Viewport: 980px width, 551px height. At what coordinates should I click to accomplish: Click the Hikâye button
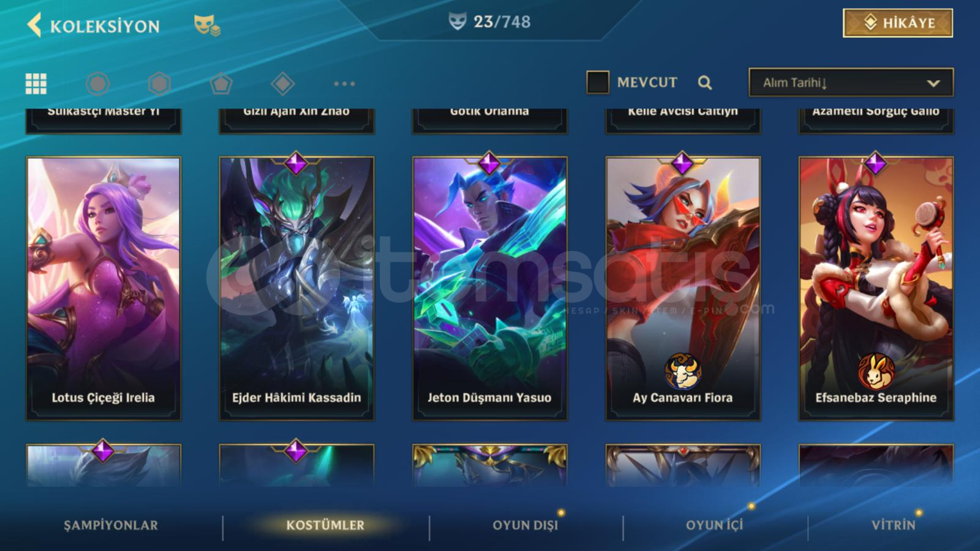898,23
